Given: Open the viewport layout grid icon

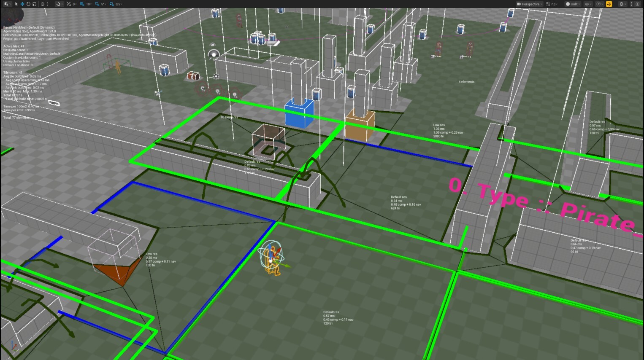Looking at the screenshot, I should [x=638, y=4].
